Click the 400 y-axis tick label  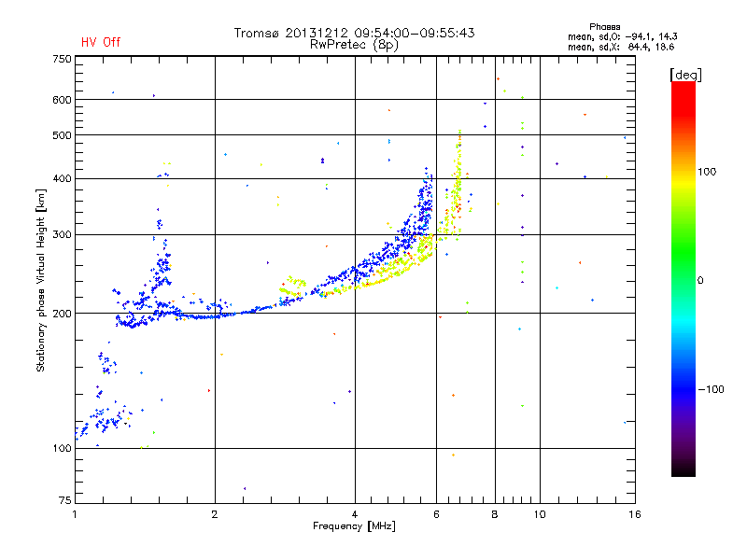(x=62, y=178)
